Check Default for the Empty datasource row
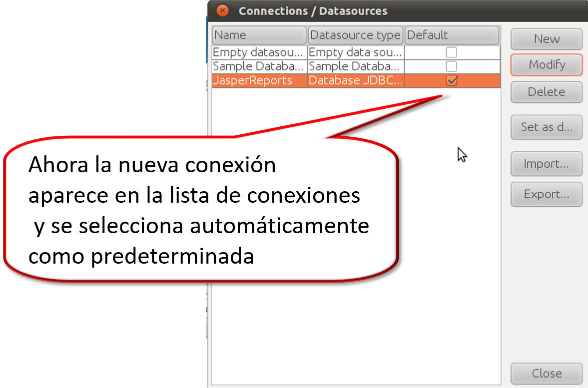588x388 pixels. coord(452,52)
